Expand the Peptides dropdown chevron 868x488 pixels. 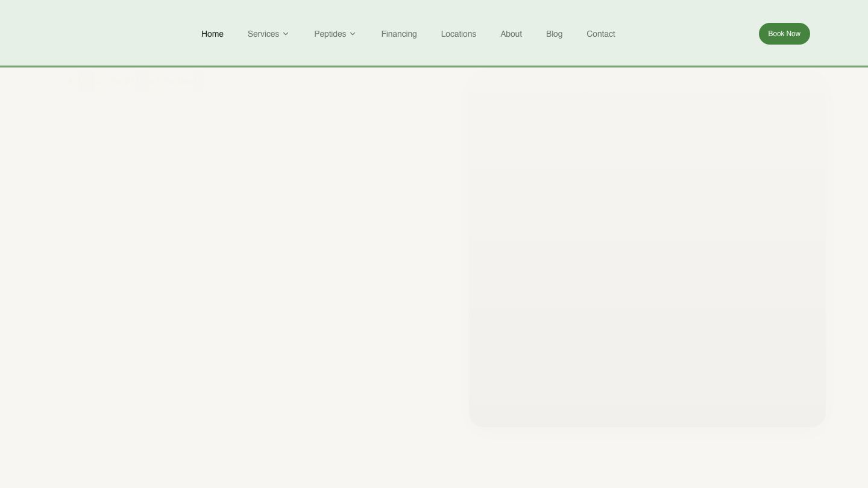pos(353,34)
